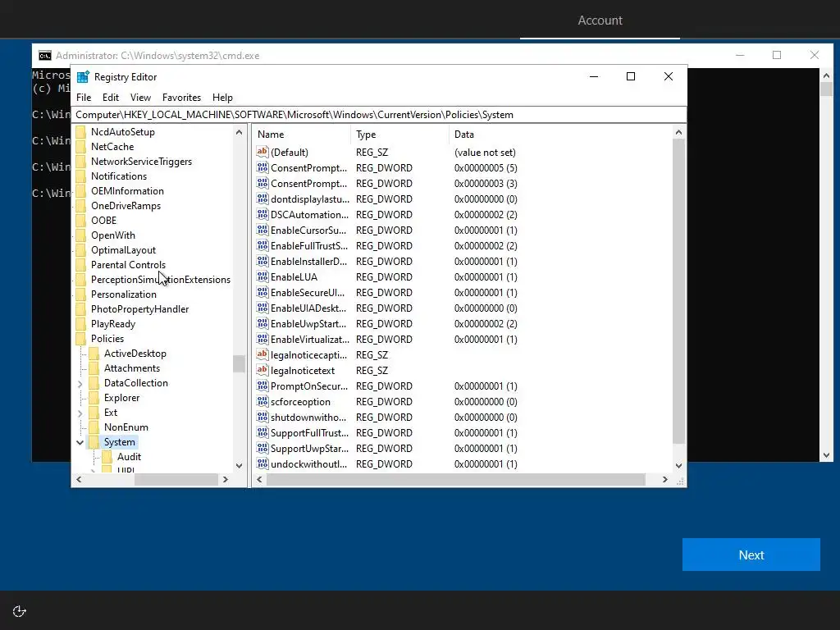The height and width of the screenshot is (630, 840).
Task: Click the EnableSecureUI... value icon
Action: click(262, 293)
